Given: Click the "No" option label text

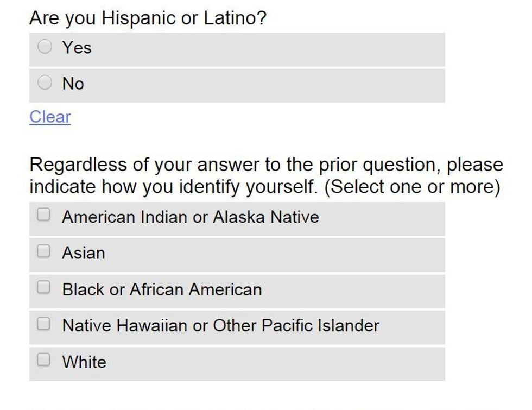Looking at the screenshot, I should click(73, 84).
